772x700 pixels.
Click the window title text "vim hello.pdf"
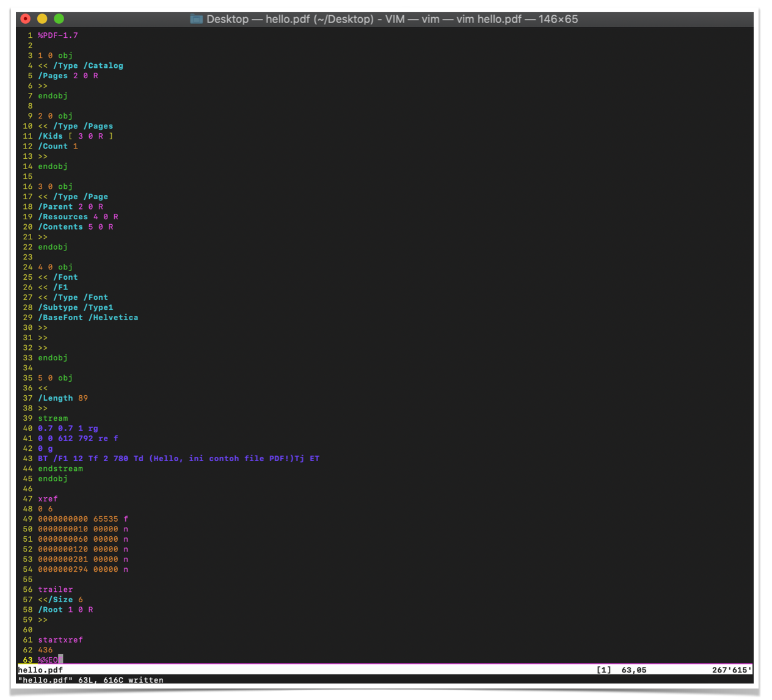[489, 19]
